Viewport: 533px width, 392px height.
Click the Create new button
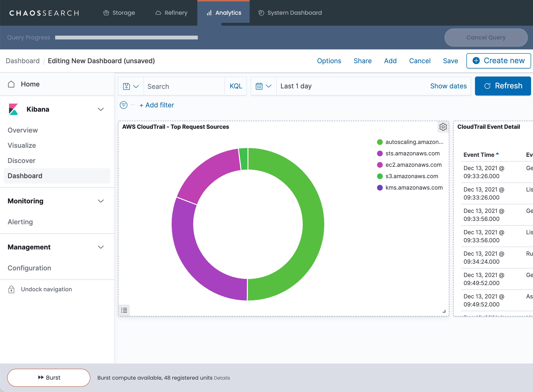(x=499, y=61)
